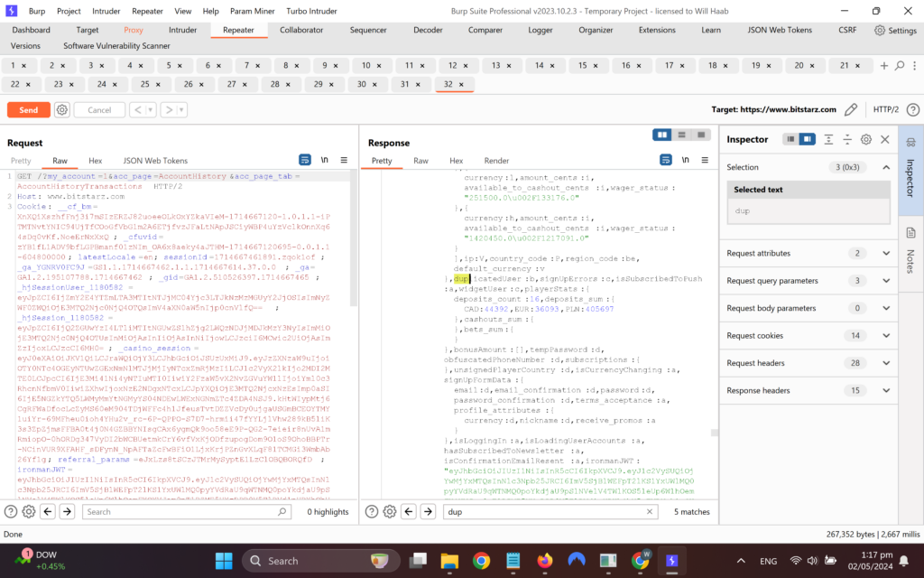
Task: Switch response layout to side-by-side view
Action: coord(662,135)
